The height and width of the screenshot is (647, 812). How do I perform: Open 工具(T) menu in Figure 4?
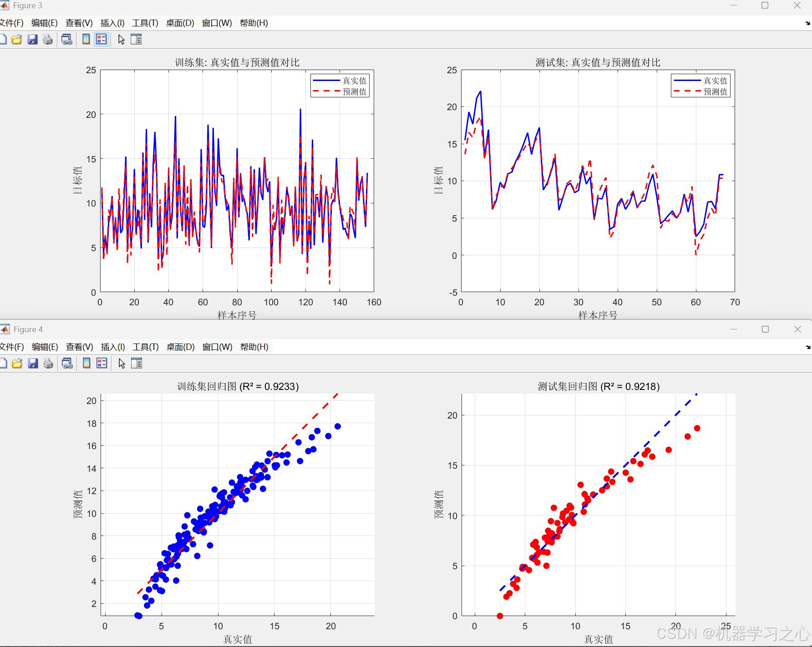click(146, 347)
